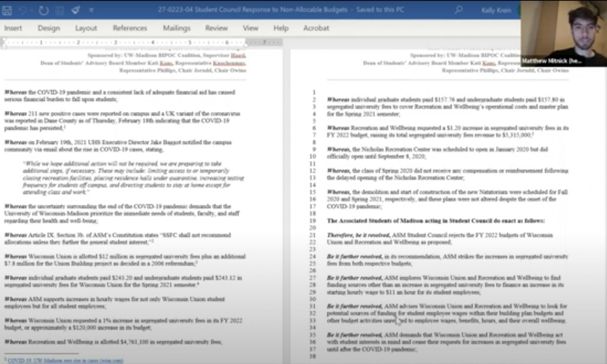This screenshot has height=364, width=607.
Task: Click the paintbrush icon in the title bar
Action: [76, 10]
